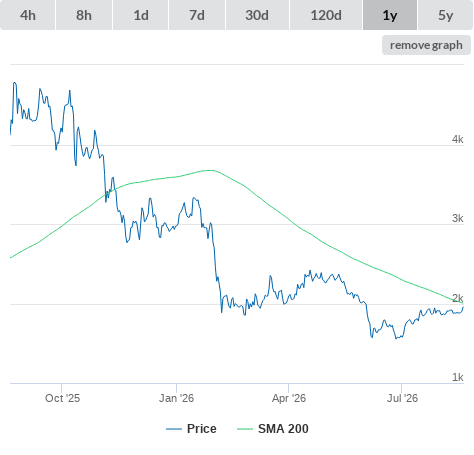Screen dimensions: 474x455
Task: Click the 4k y-axis label
Action: point(457,139)
